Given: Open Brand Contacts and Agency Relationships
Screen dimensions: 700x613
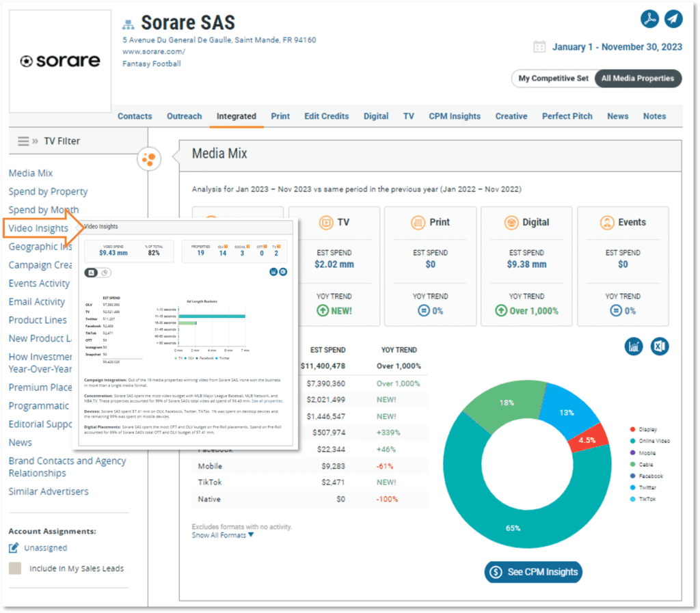Looking at the screenshot, I should [x=68, y=467].
